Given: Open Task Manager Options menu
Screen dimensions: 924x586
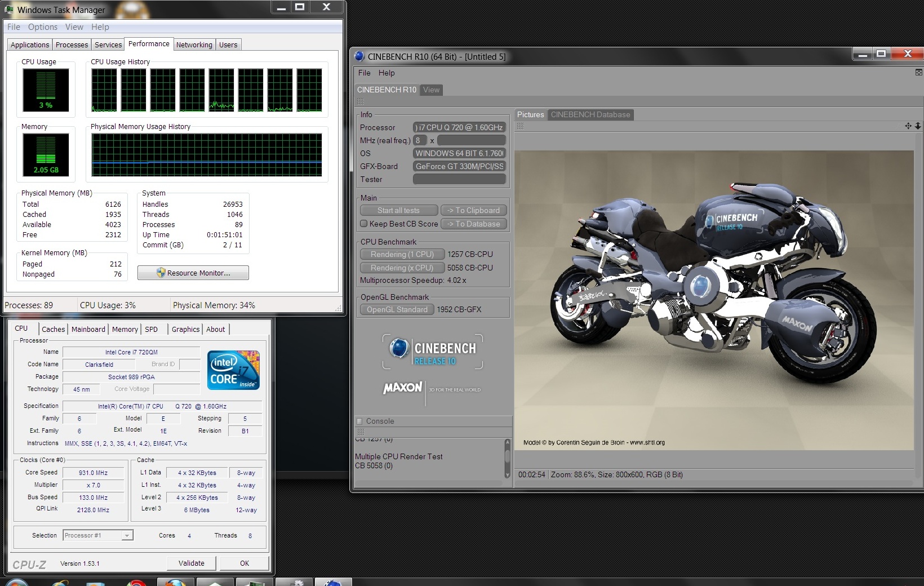Looking at the screenshot, I should tap(43, 27).
